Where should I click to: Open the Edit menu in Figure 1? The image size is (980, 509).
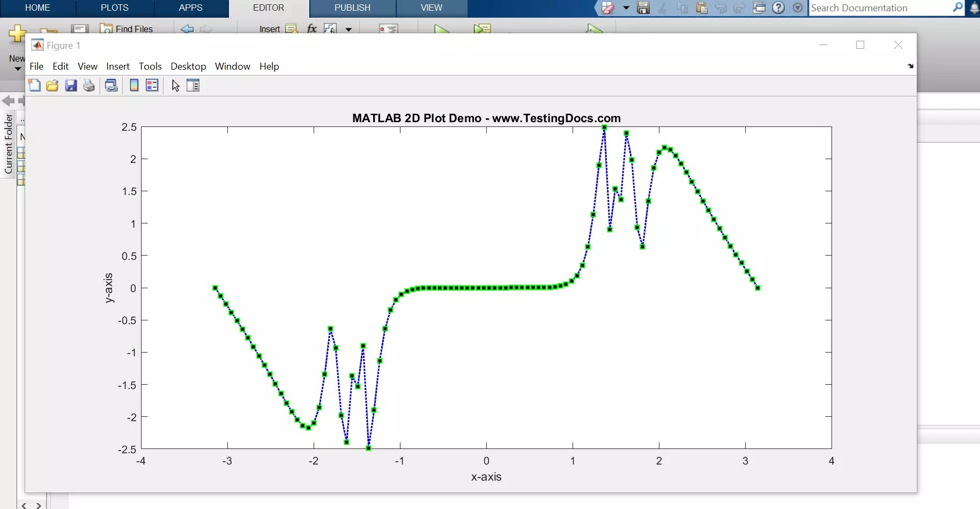pyautogui.click(x=61, y=66)
